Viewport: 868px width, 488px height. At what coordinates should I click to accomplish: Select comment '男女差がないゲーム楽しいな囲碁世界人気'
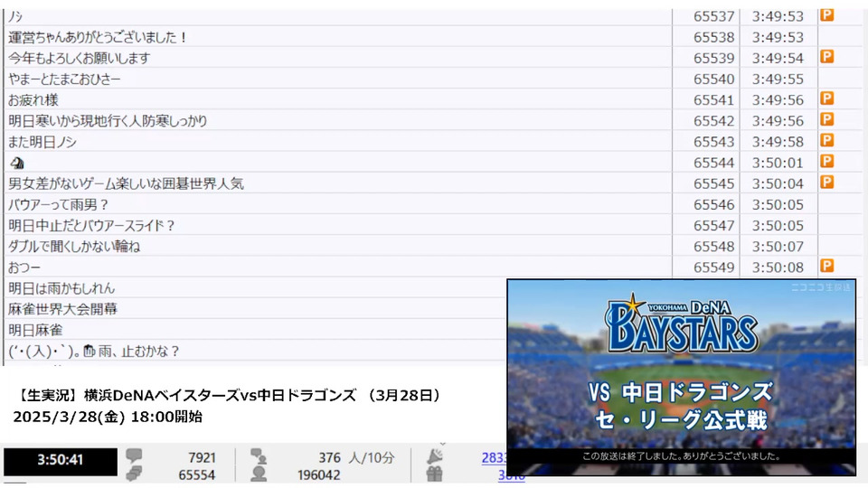click(x=127, y=183)
